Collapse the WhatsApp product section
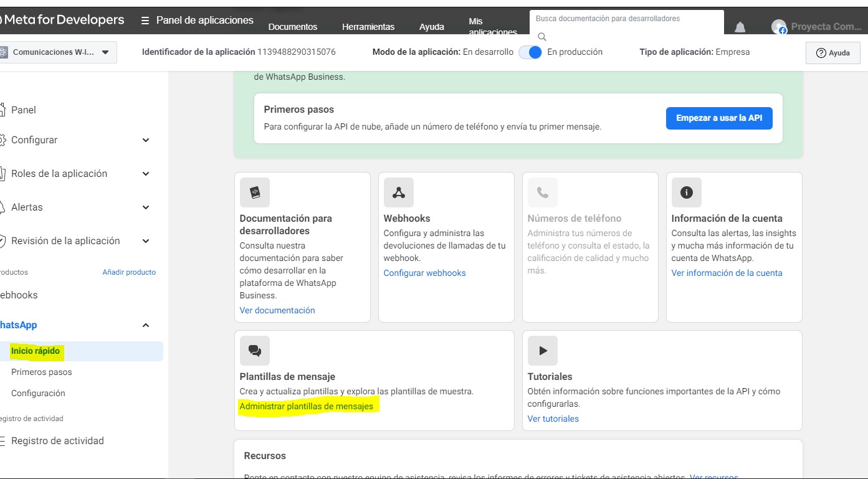868x479 pixels. [146, 325]
